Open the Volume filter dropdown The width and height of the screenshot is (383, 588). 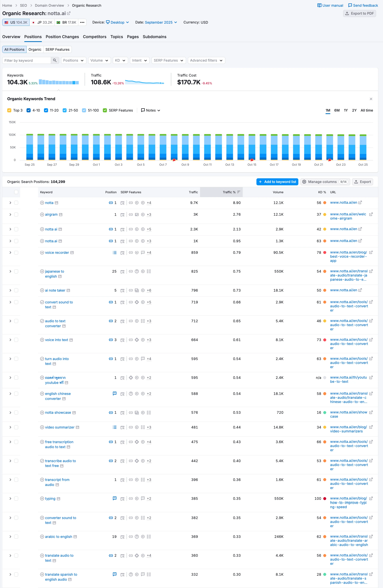[99, 60]
